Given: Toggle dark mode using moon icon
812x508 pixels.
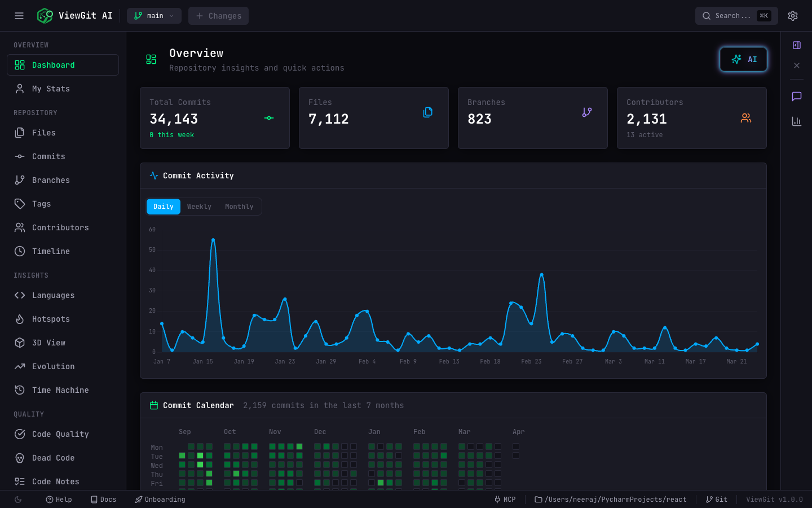Looking at the screenshot, I should 17,500.
